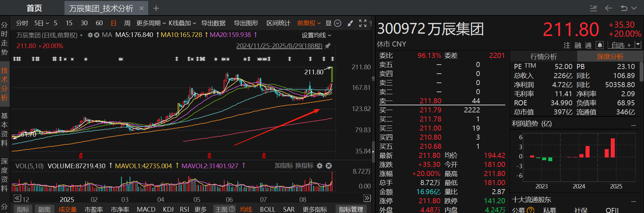Viewport: 644px width, 213px height.
Task: Switch to weekly K-line period 周
Action: coord(127,23)
